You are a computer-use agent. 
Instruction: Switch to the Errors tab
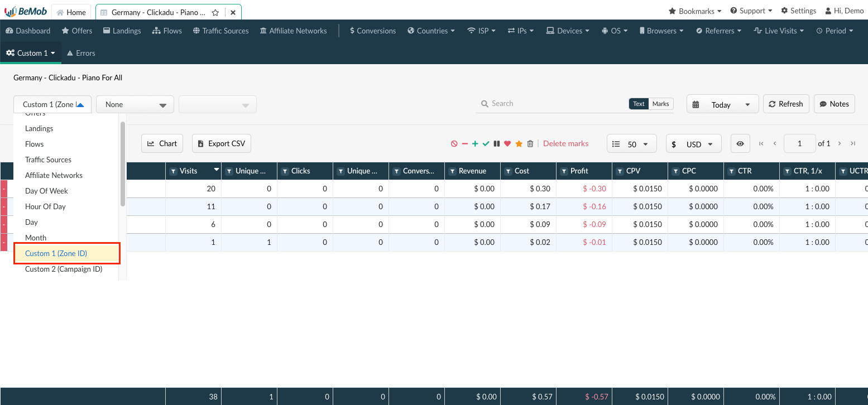coord(81,53)
